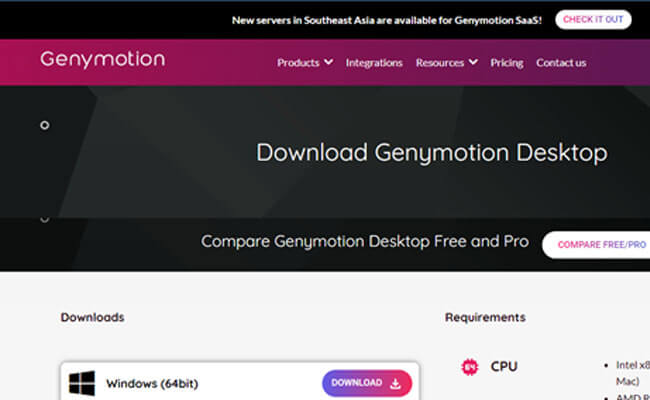Click the COMPARE FREE/PRO button

597,245
